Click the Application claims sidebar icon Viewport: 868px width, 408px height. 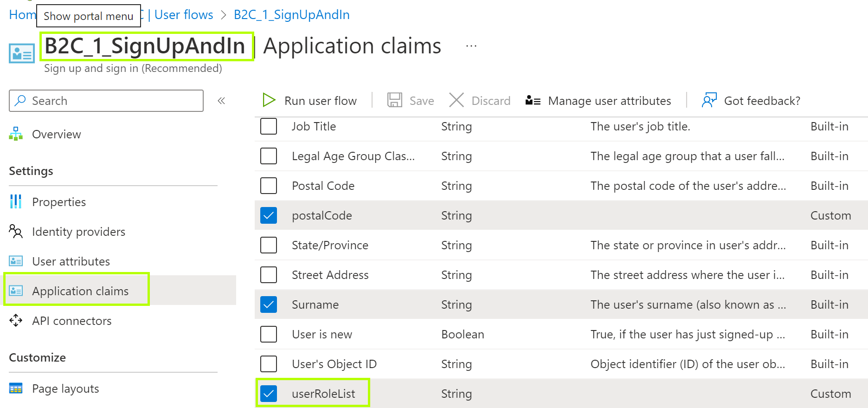(x=16, y=291)
